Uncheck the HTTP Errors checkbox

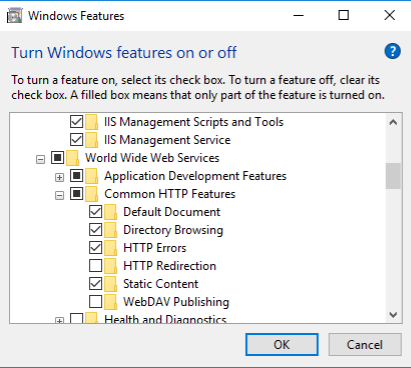(95, 248)
